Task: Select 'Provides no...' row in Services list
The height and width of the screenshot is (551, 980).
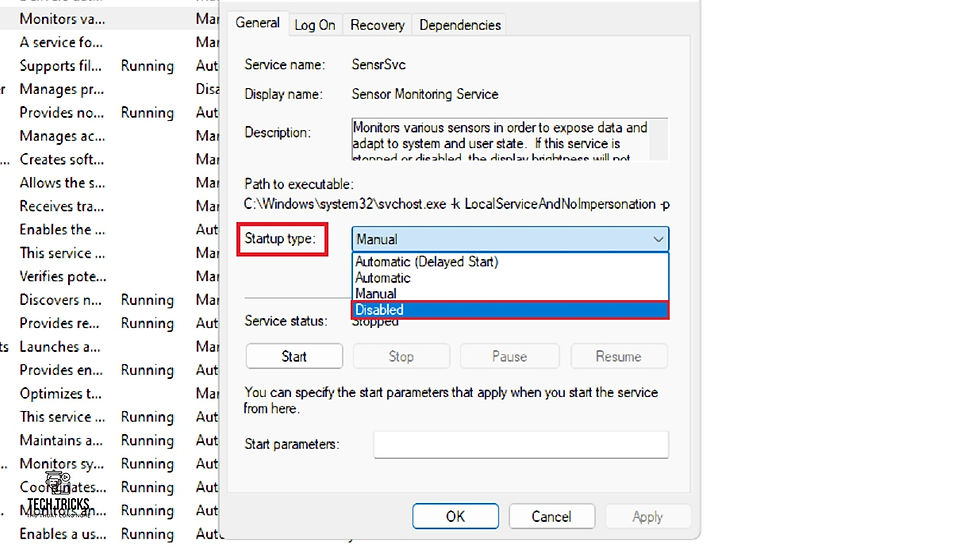Action: 109,112
